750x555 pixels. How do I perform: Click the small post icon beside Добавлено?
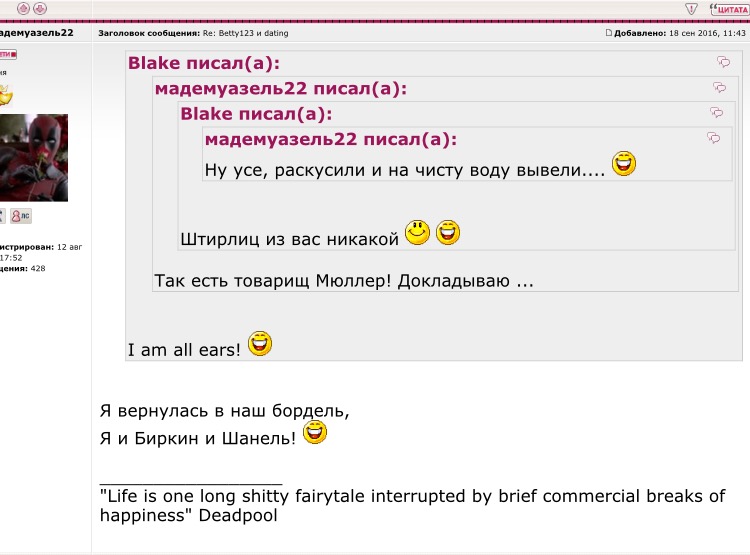pos(609,33)
